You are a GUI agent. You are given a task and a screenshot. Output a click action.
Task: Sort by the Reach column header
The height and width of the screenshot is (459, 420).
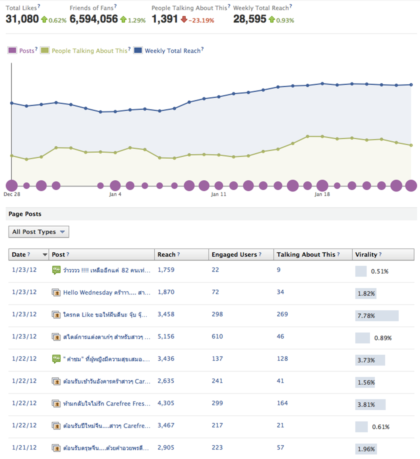pos(181,254)
